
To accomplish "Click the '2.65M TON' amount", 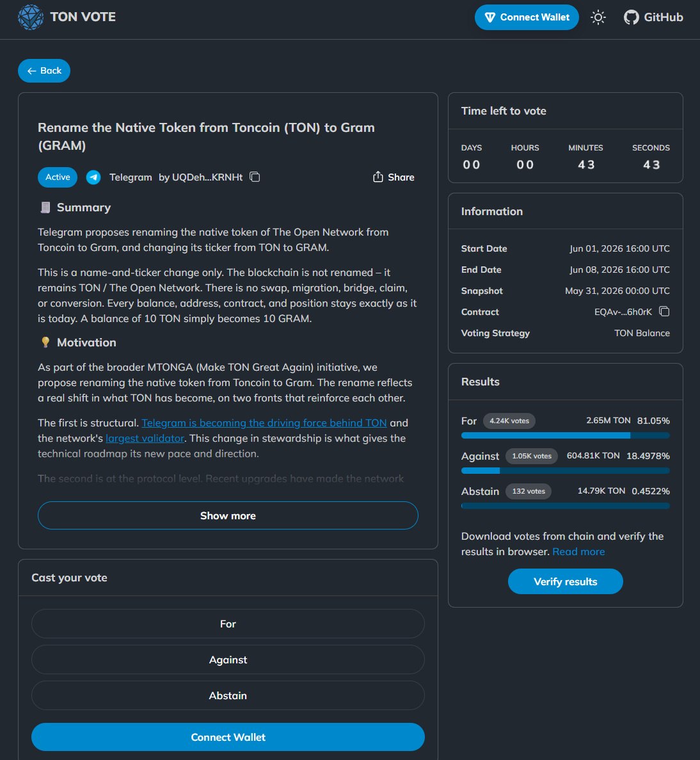I will (609, 421).
